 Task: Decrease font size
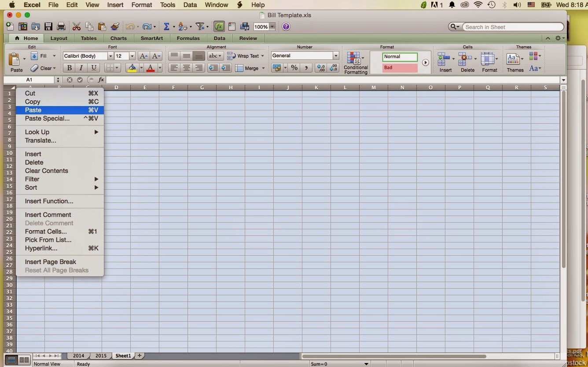coord(156,56)
